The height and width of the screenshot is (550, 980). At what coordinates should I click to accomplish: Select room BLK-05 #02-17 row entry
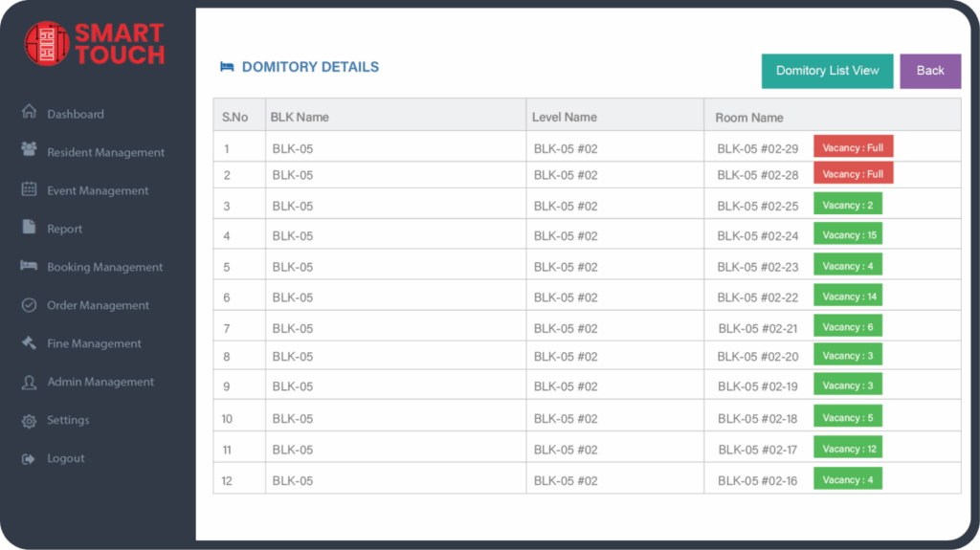pos(757,450)
